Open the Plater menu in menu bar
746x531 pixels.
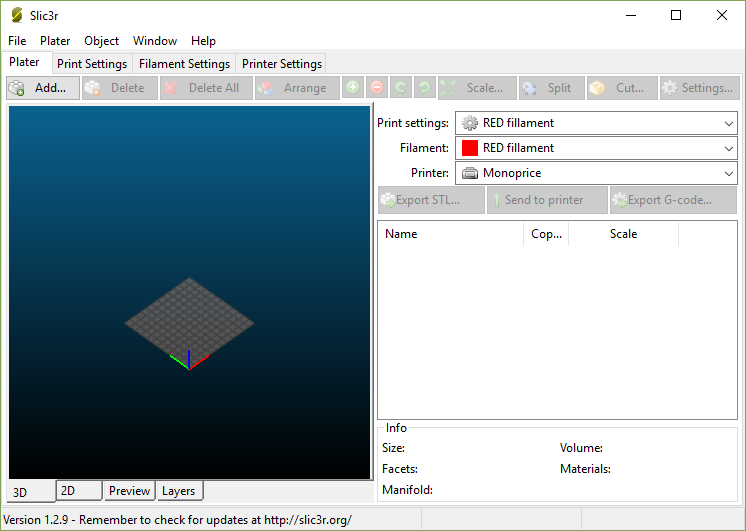(55, 41)
